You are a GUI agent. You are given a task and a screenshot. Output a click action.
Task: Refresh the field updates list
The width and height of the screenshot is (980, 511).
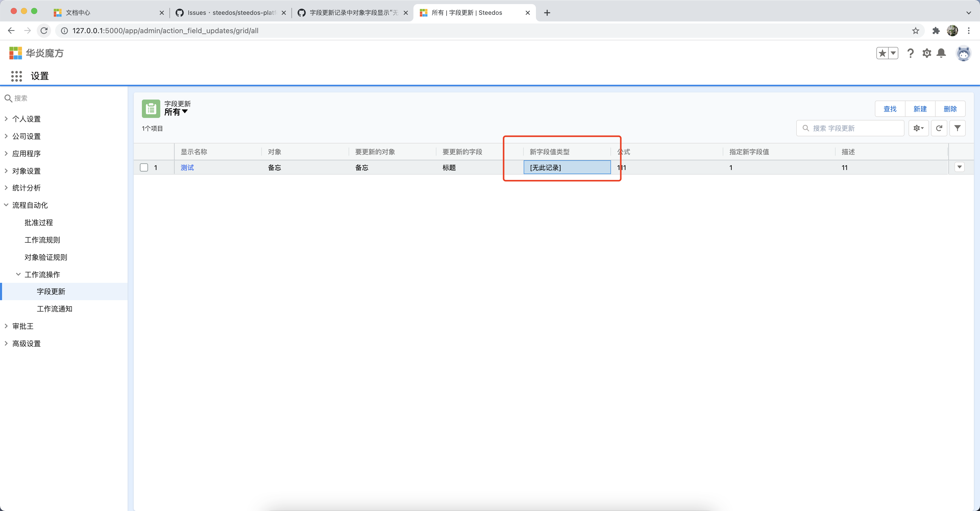tap(939, 128)
